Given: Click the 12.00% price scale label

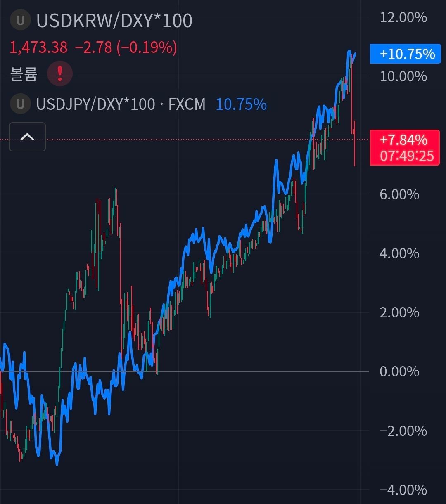Looking at the screenshot, I should (x=403, y=18).
